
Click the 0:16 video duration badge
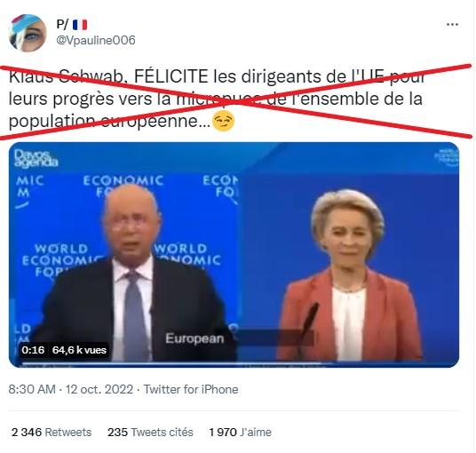33,350
